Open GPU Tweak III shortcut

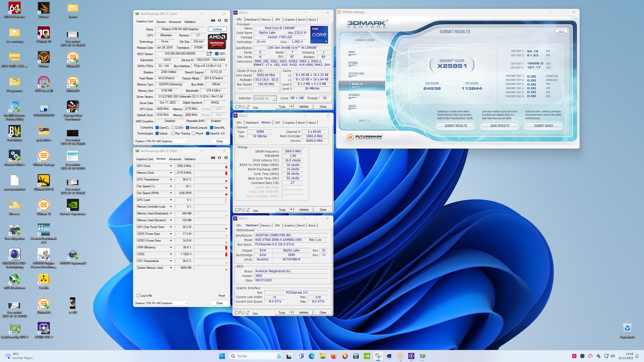coord(44,84)
